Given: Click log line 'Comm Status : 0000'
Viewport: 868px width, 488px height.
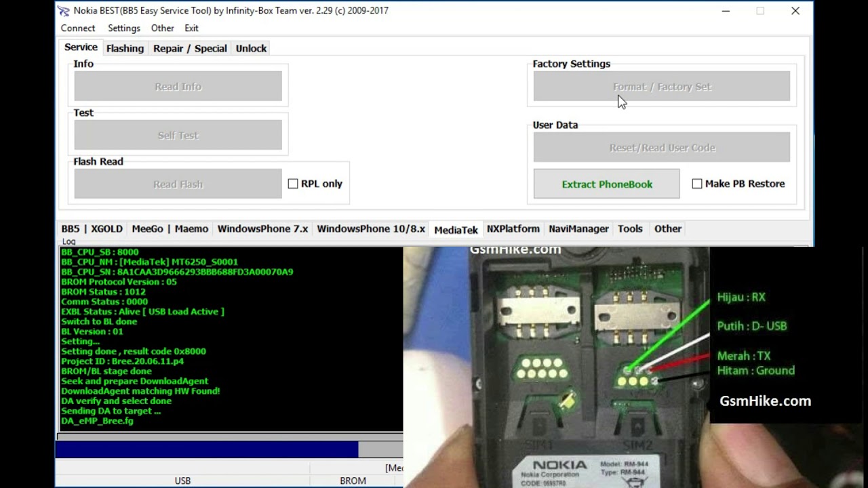Looking at the screenshot, I should click(x=104, y=302).
